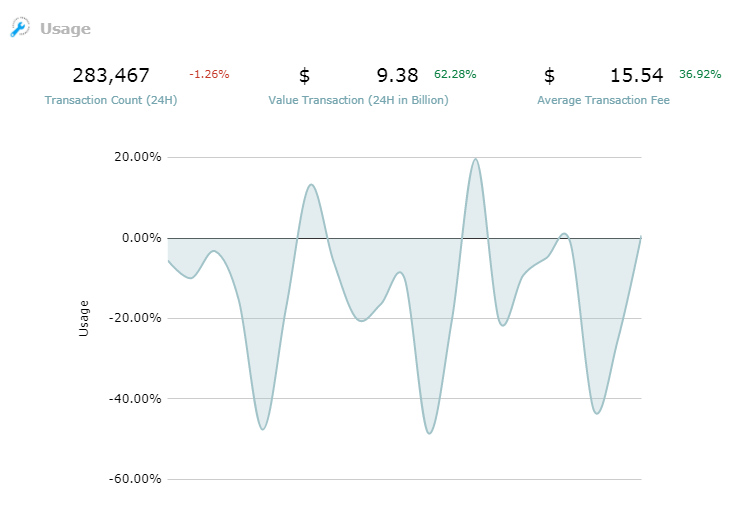
Task: Open the Transaction Count (24H) link
Action: tap(111, 100)
